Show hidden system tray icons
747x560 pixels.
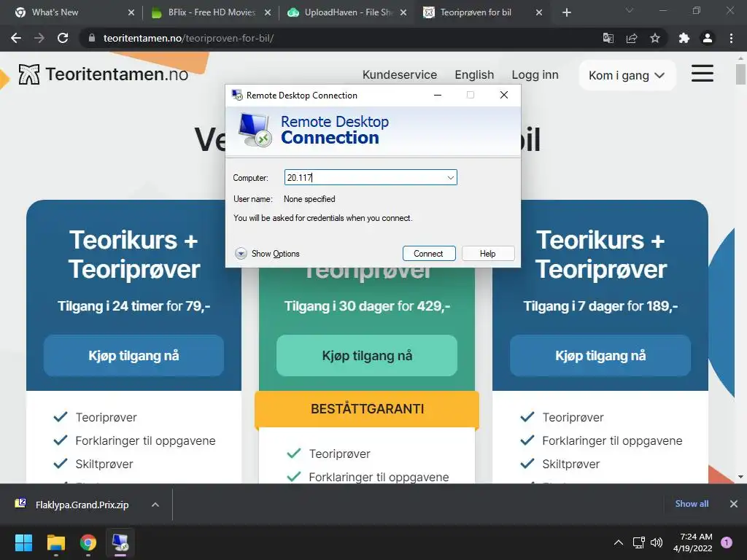(619, 542)
